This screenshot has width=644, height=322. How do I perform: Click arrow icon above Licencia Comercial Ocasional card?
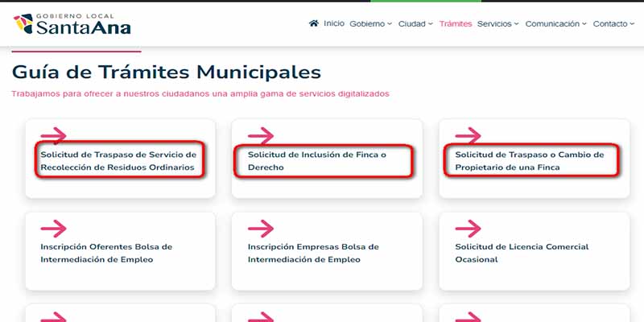click(x=469, y=229)
